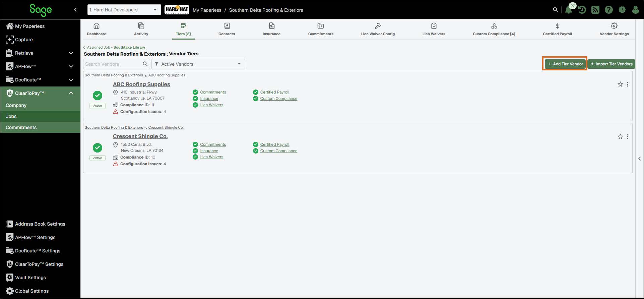Favorite ABC Roofing Supplies with star
The image size is (644, 299).
[620, 84]
